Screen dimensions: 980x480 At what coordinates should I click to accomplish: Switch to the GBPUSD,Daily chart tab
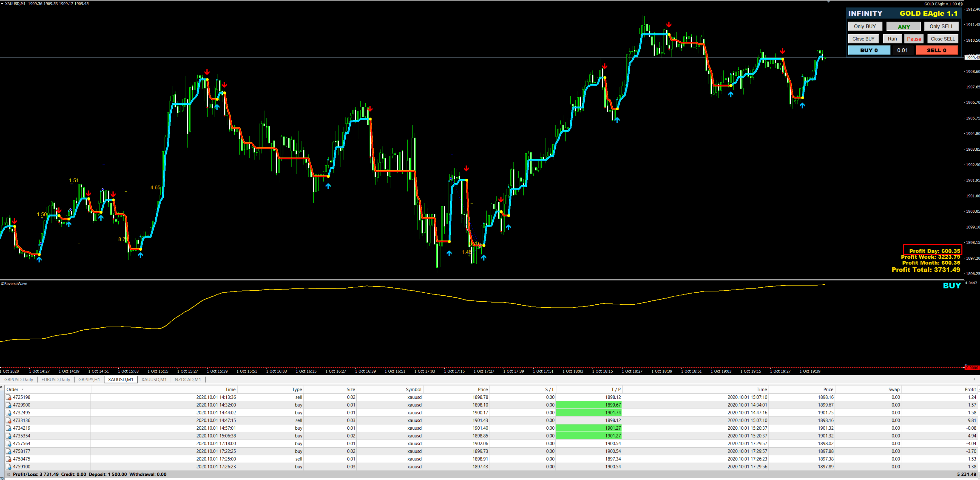(19, 379)
